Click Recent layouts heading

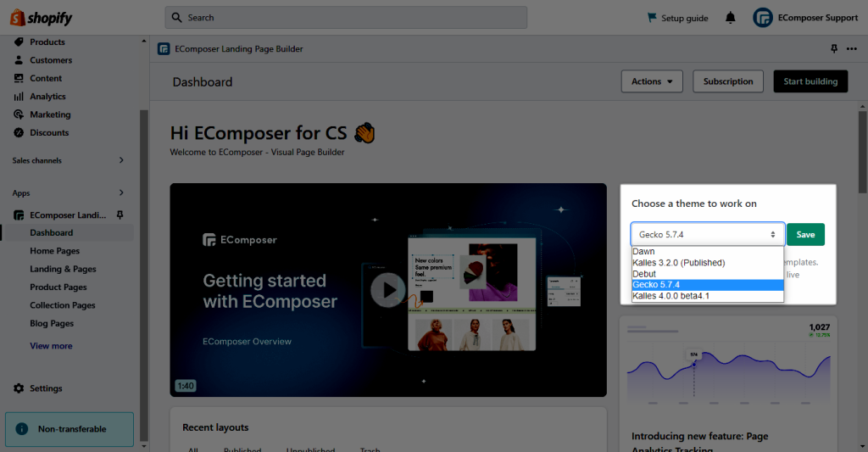point(215,427)
